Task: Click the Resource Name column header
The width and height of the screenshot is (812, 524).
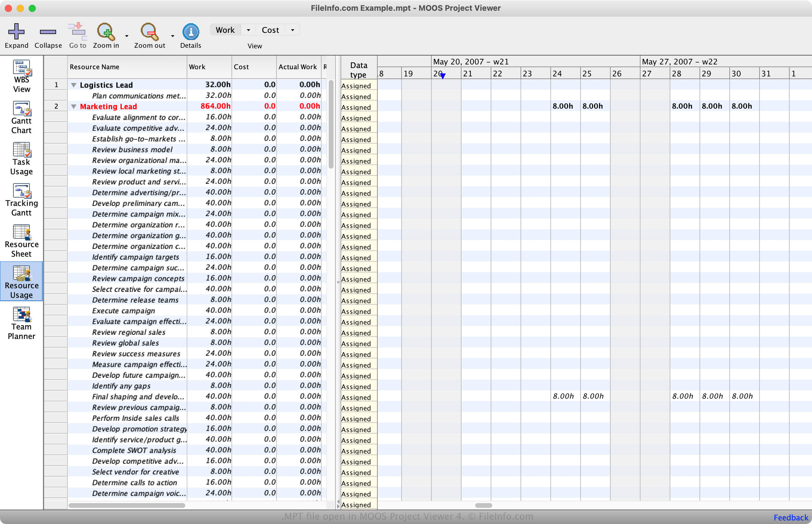Action: click(127, 67)
